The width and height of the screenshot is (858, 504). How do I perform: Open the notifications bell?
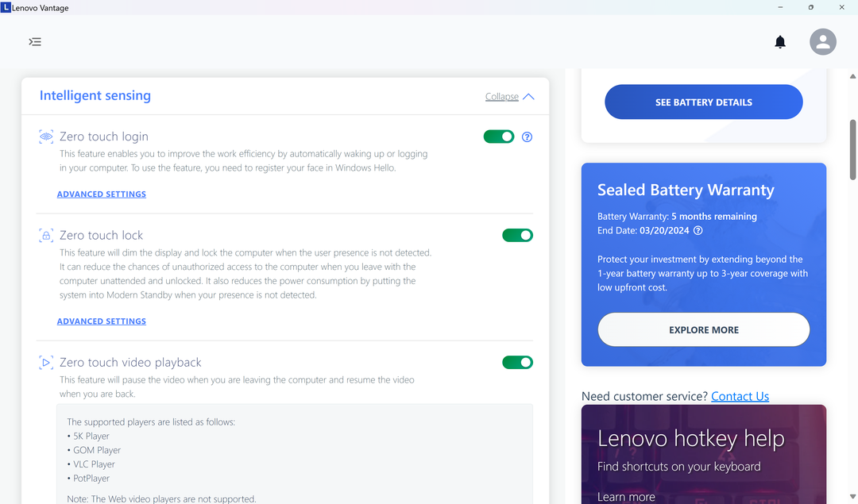click(x=780, y=42)
